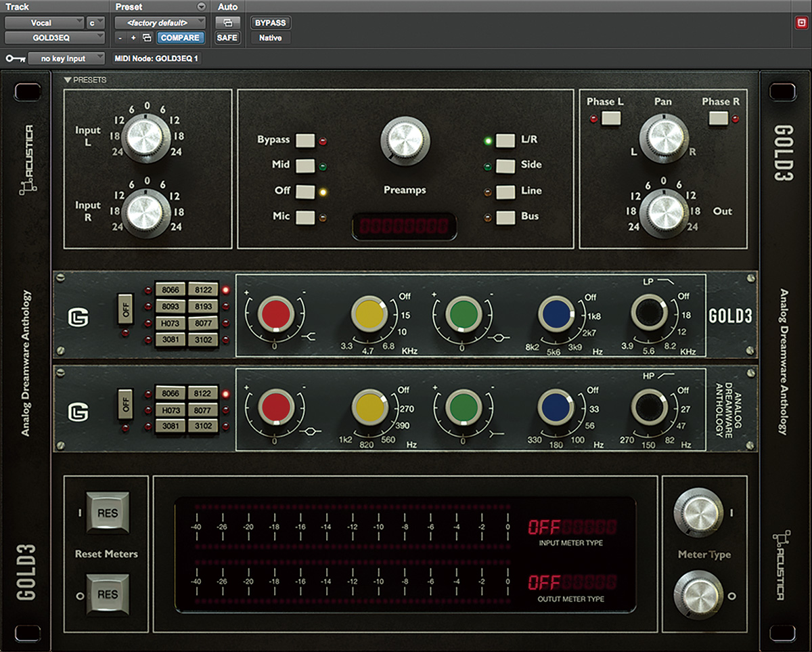Viewport: 812px width, 652px height.
Task: Open the factory default preset librarian menu
Action: coord(161,23)
